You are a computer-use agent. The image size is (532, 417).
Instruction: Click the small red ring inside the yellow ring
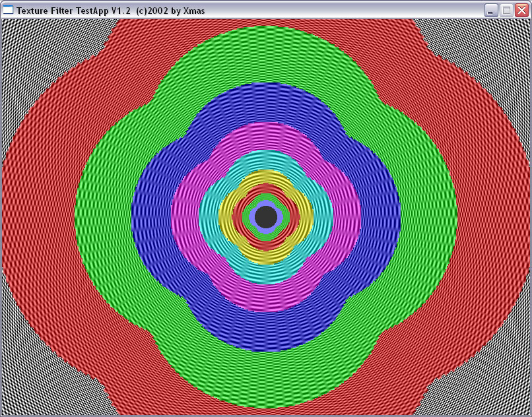238,216
